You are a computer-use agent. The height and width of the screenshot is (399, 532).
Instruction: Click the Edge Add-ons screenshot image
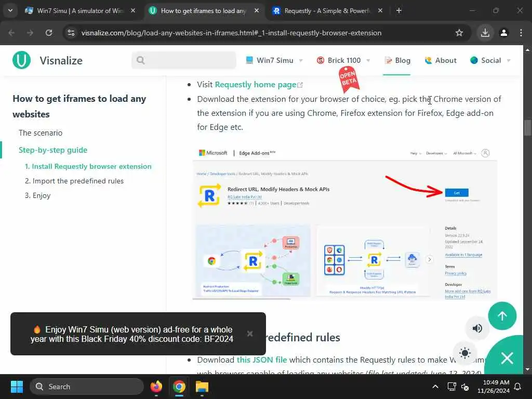[x=345, y=224]
